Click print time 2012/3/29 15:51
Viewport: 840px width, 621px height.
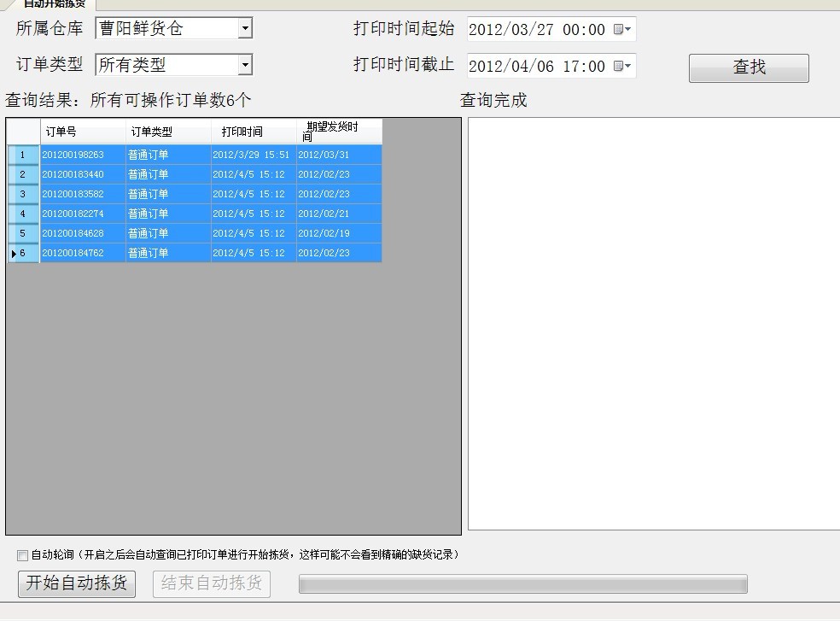254,155
